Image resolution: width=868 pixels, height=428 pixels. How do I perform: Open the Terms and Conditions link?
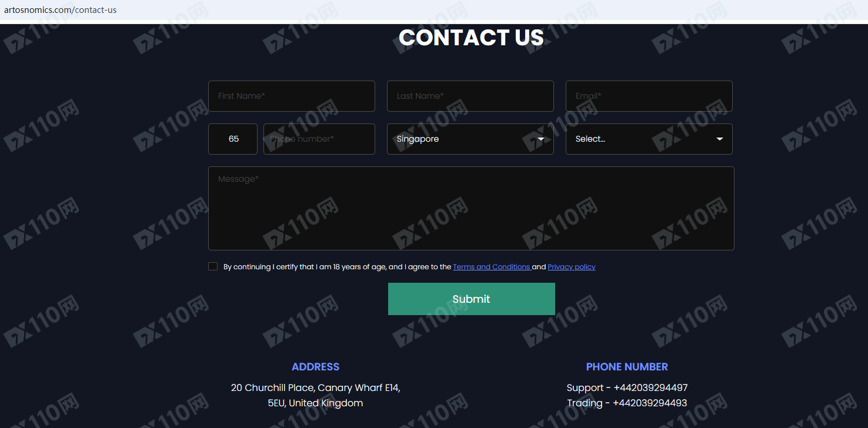point(492,267)
